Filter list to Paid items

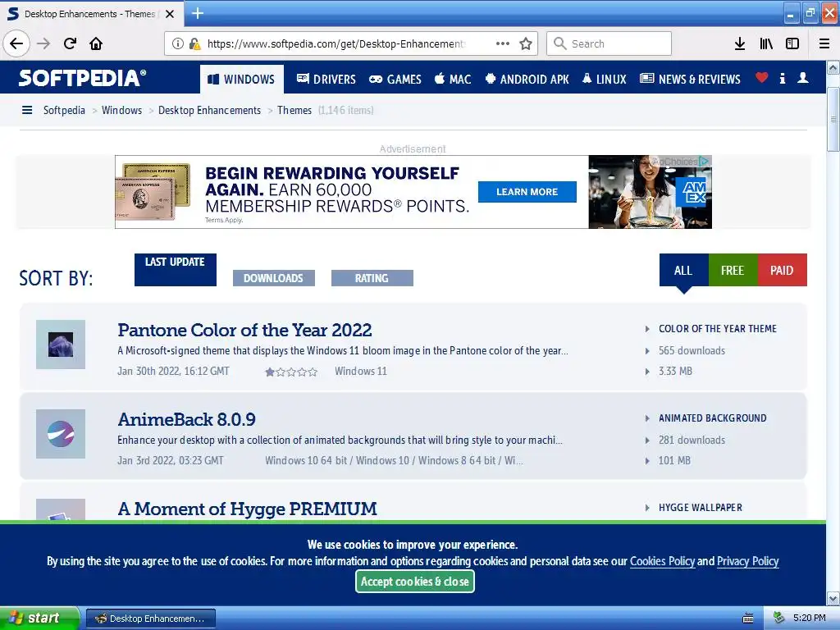[x=782, y=270]
